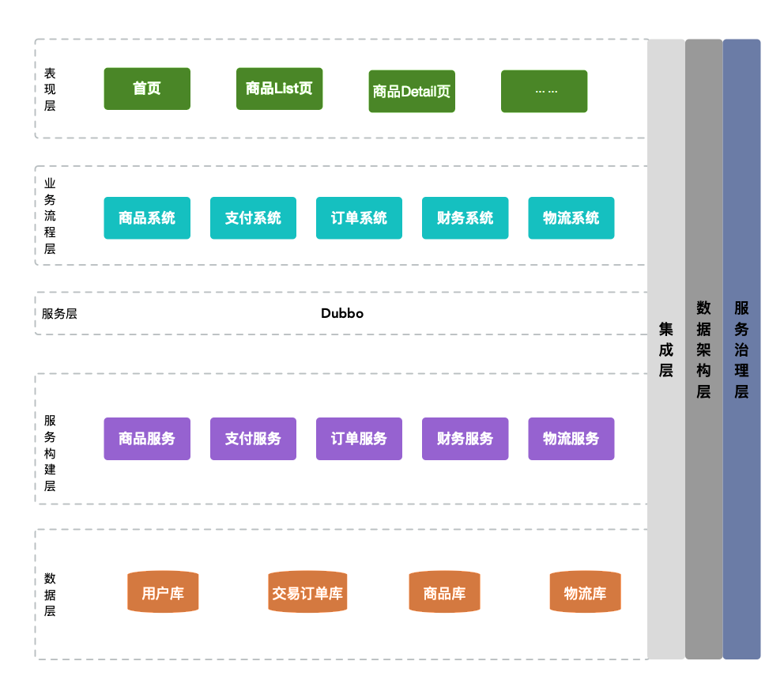Click the 表现层 layer label
The width and height of the screenshot is (784, 680).
(50, 89)
